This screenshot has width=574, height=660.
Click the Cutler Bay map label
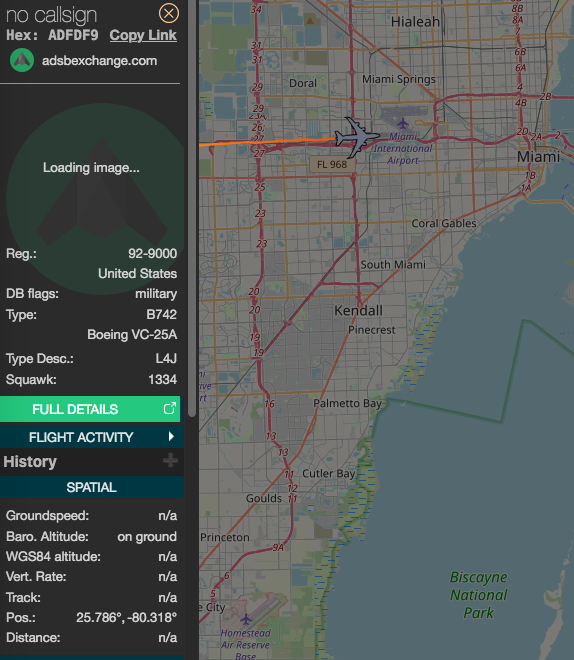click(x=329, y=474)
